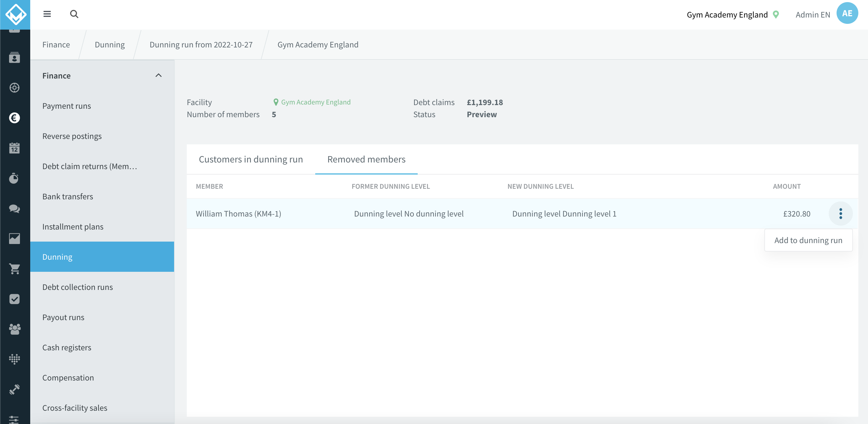Viewport: 868px width, 424px height.
Task: Open Cash registers
Action: (x=102, y=347)
